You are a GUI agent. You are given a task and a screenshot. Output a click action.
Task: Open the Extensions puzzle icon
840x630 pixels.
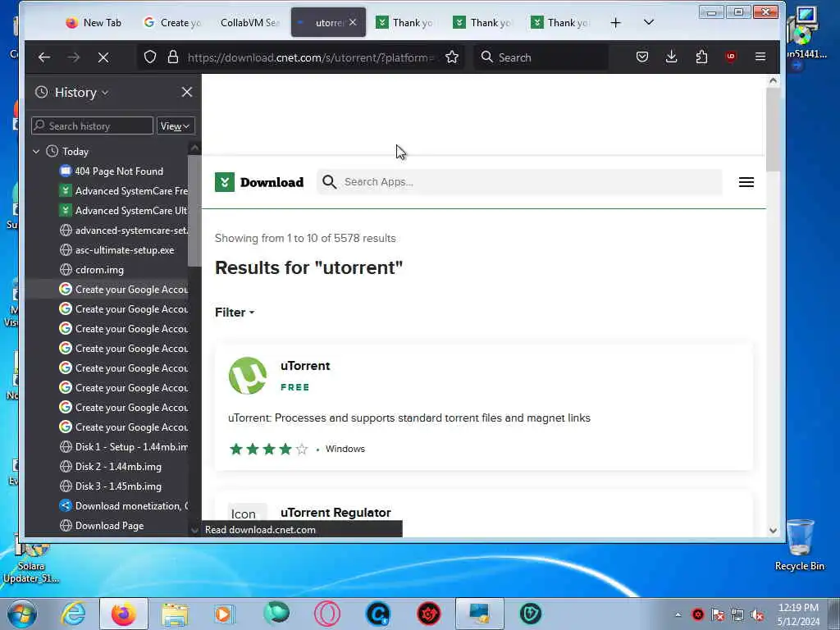point(701,57)
